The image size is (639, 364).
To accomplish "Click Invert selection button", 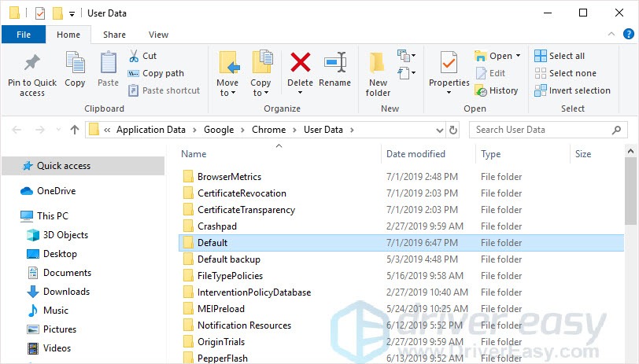I will [x=572, y=90].
